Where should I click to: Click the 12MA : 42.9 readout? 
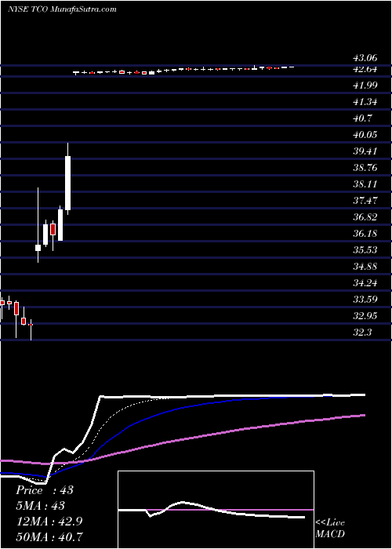coord(49,521)
